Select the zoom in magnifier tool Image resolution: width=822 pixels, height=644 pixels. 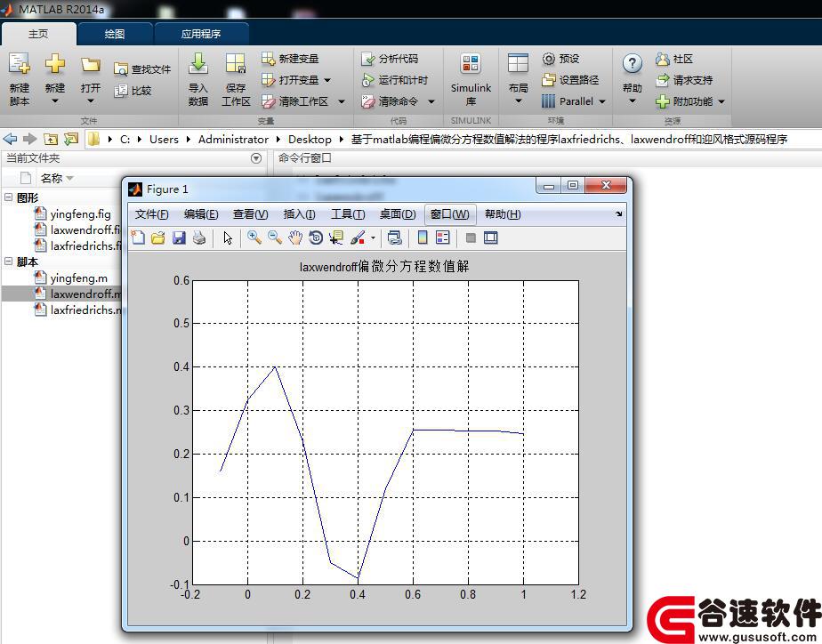(x=254, y=237)
